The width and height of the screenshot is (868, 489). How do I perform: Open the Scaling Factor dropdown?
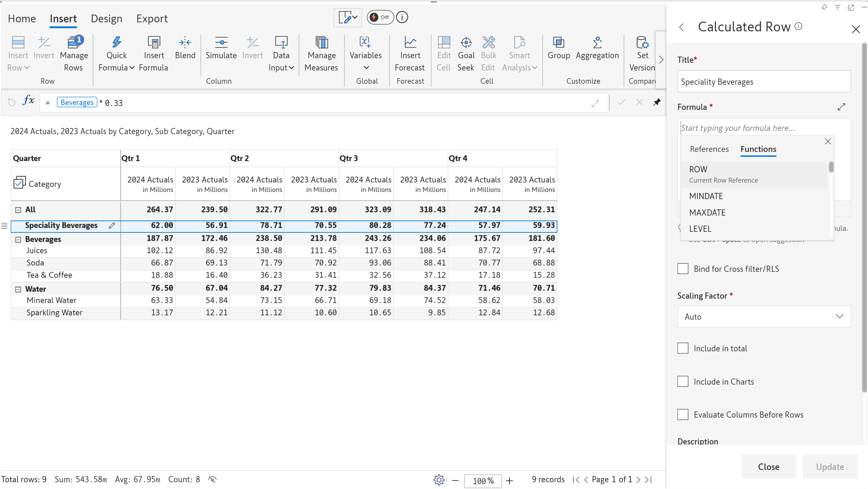(764, 316)
